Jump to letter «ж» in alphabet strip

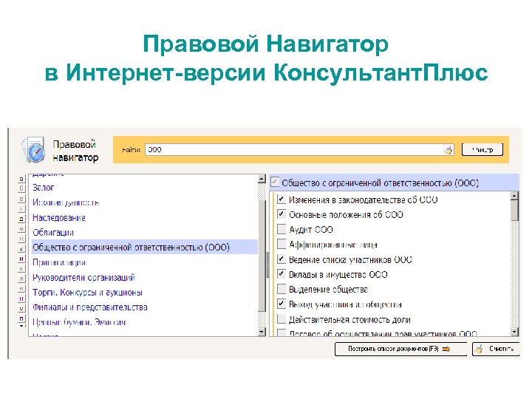21,239
